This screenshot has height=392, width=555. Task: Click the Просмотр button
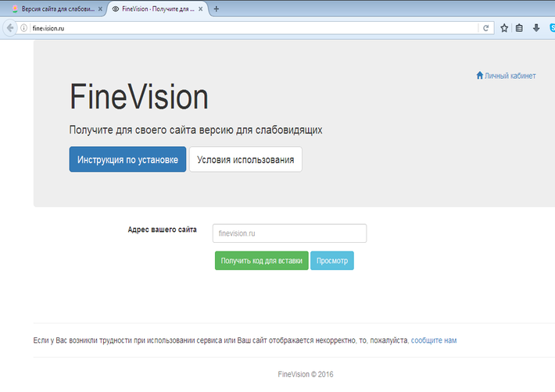pos(332,261)
